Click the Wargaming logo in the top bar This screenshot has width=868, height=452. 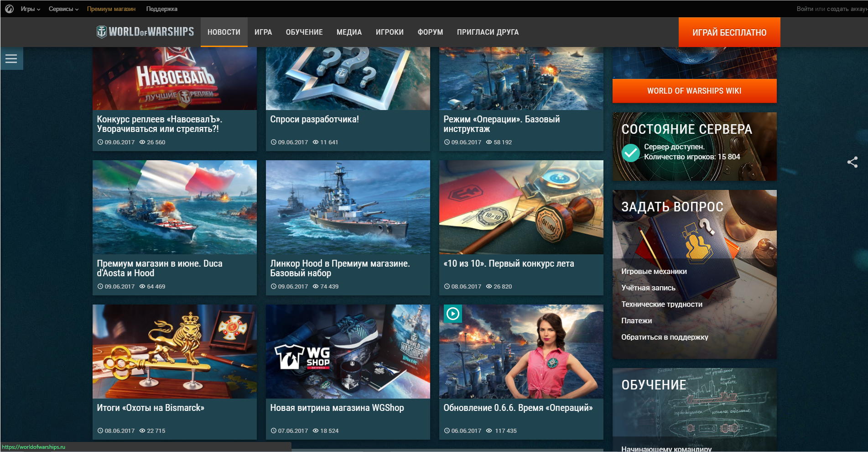(9, 9)
